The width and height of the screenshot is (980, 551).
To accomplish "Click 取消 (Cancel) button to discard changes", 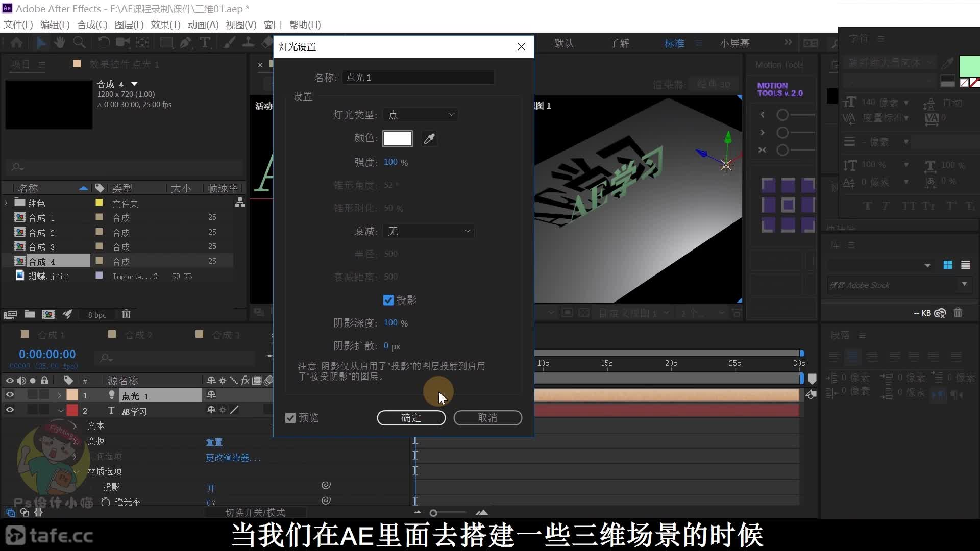I will tap(488, 418).
